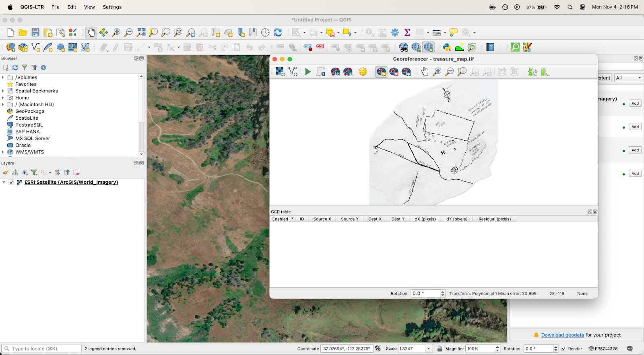Open the Edit menu
This screenshot has height=355, width=644.
point(72,7)
